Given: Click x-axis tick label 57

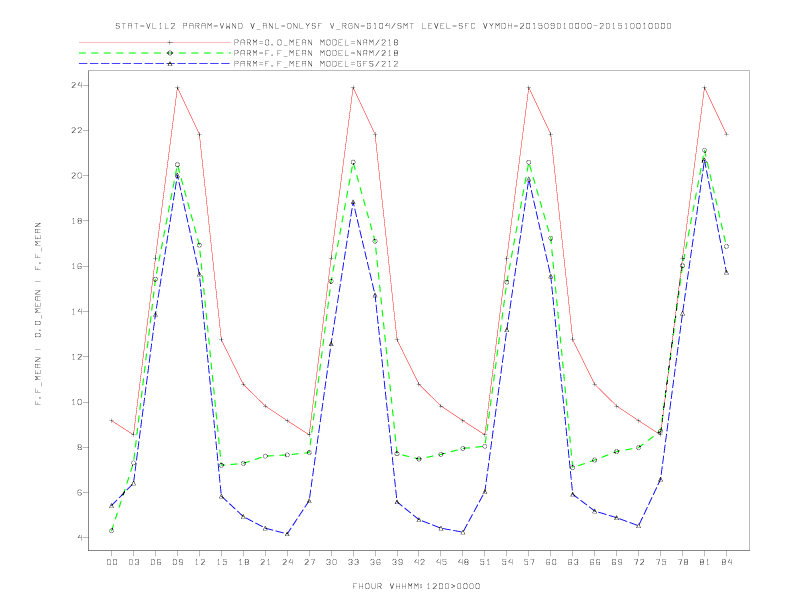Looking at the screenshot, I should coord(529,562).
